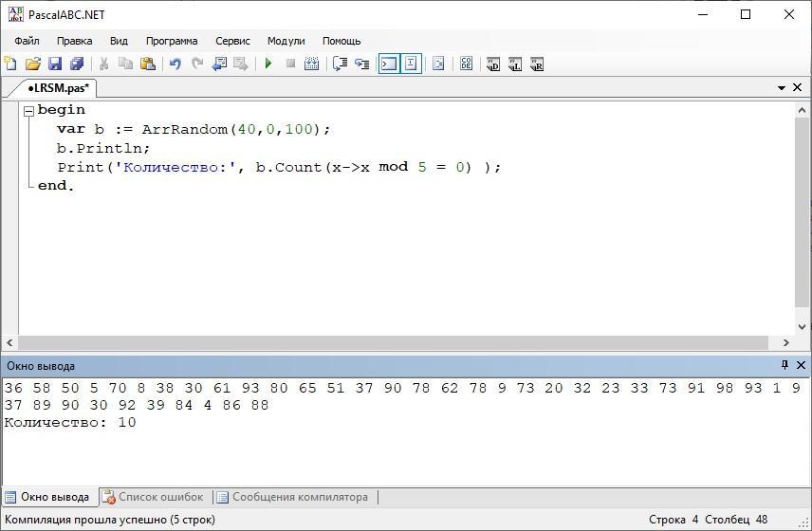The width and height of the screenshot is (812, 531).
Task: Close the Окно вывода panel
Action: pos(801,365)
